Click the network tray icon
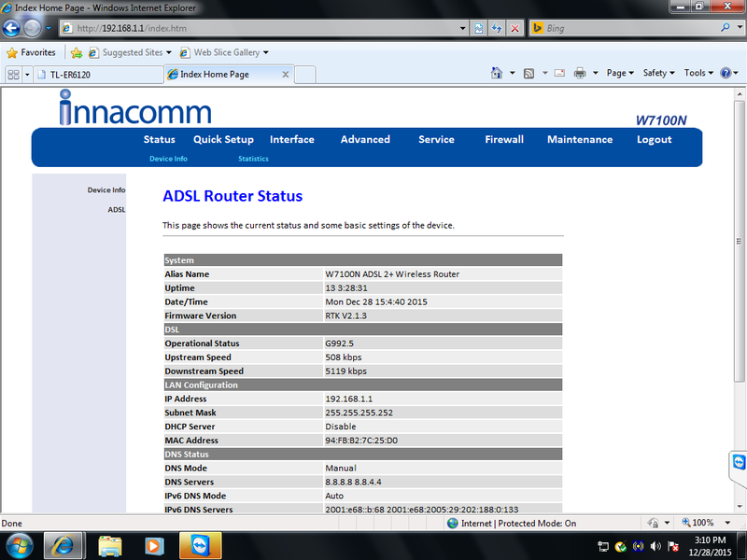 coord(603,546)
